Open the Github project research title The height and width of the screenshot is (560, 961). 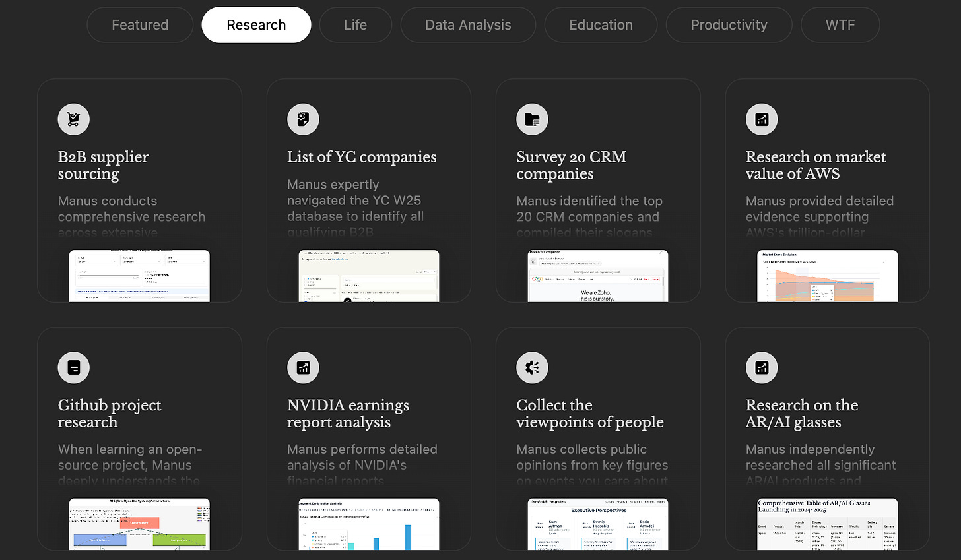[x=110, y=414]
